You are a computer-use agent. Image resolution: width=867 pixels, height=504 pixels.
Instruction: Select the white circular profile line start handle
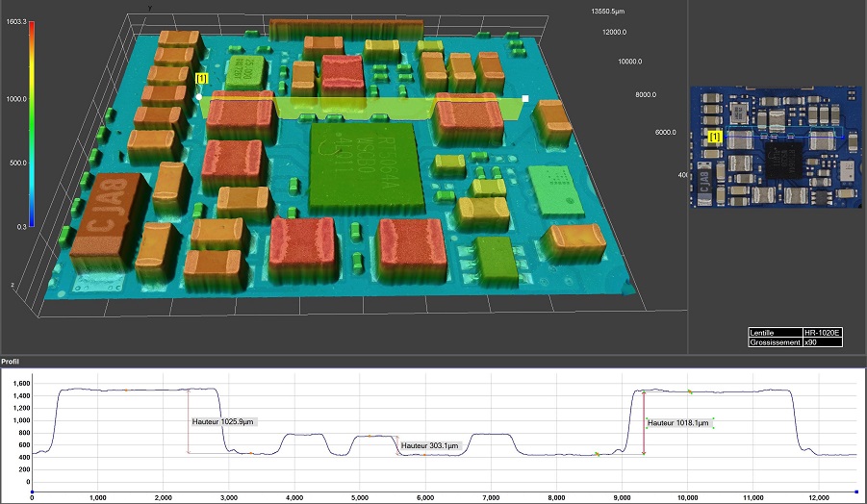click(x=198, y=97)
